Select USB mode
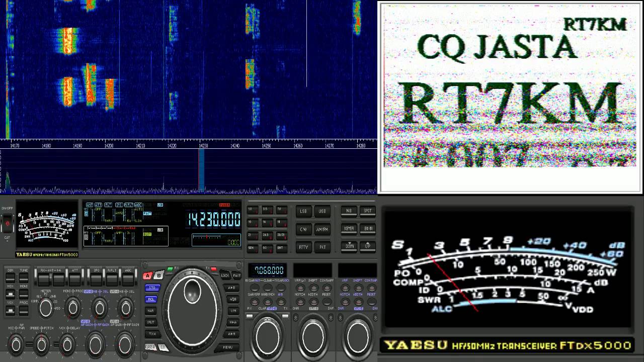This screenshot has width=644, height=362. (323, 211)
